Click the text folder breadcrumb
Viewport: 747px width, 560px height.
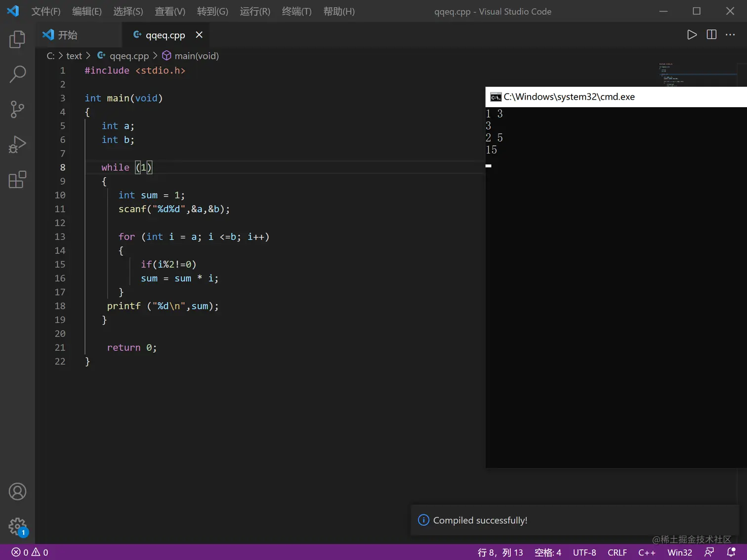point(74,56)
